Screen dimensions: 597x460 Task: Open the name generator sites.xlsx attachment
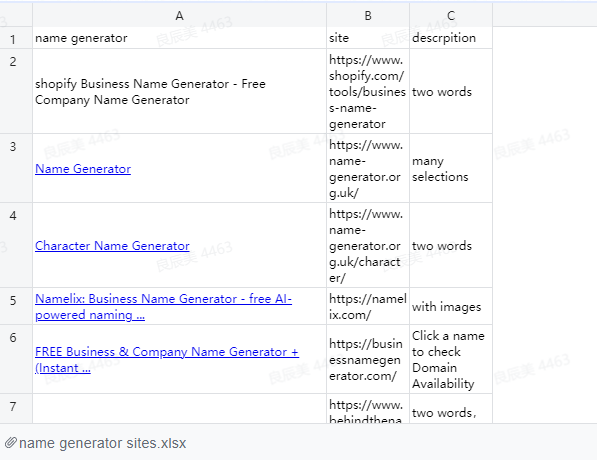tap(102, 443)
